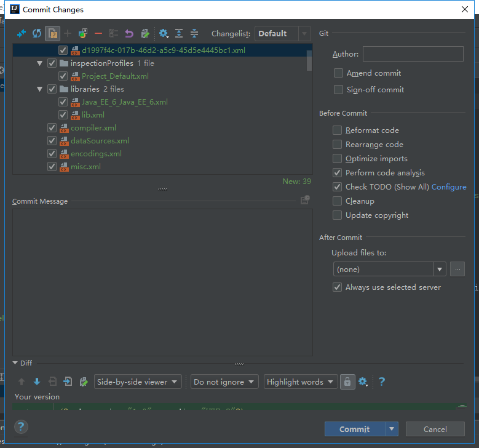Screen dimensions: 479x448
Task: Click the Group by Directory icon
Action: [114, 33]
